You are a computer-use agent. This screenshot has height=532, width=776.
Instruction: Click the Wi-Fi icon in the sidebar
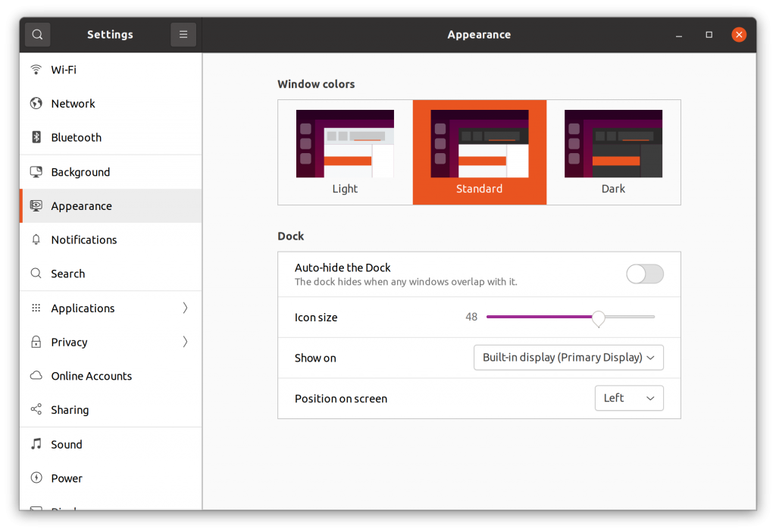tap(36, 69)
